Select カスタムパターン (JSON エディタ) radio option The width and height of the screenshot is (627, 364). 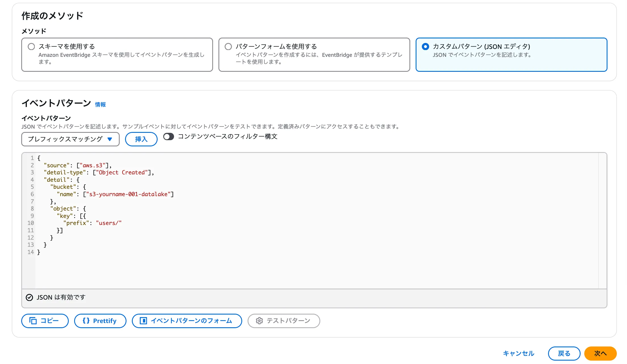425,47
